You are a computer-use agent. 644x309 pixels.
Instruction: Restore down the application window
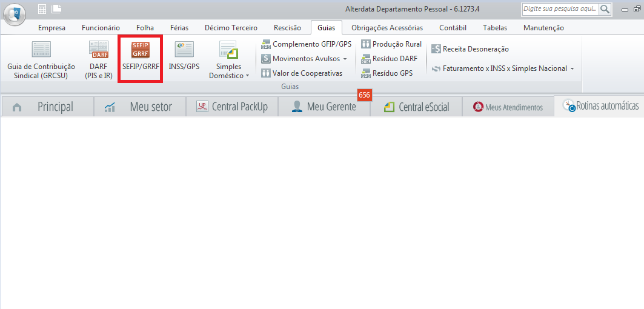(x=637, y=10)
